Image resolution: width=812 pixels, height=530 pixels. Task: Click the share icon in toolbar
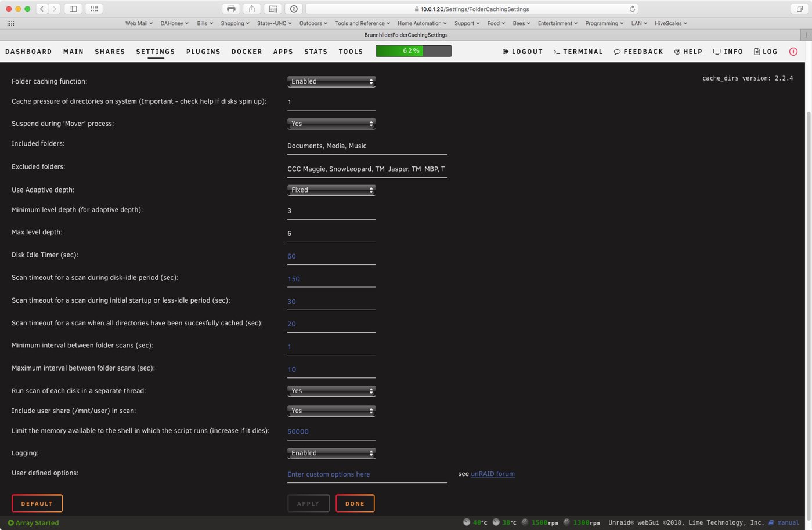pos(252,9)
